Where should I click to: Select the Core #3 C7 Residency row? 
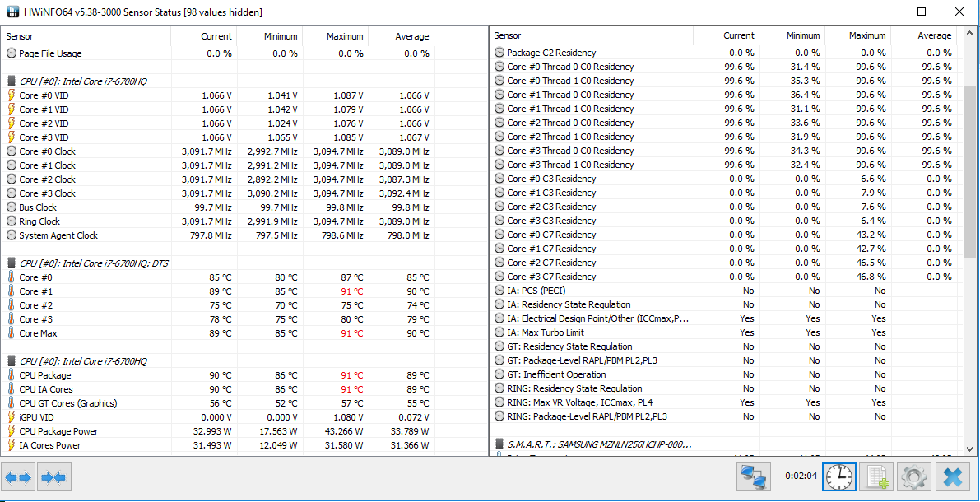(724, 277)
